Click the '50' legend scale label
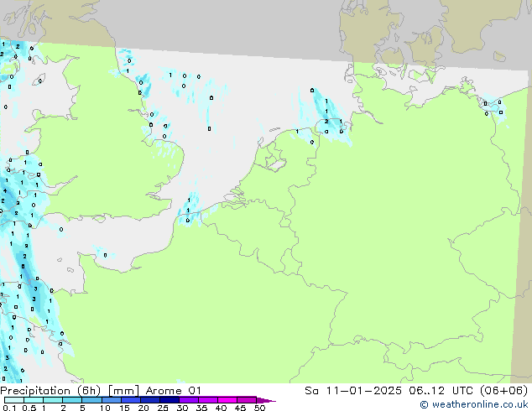 259,408
